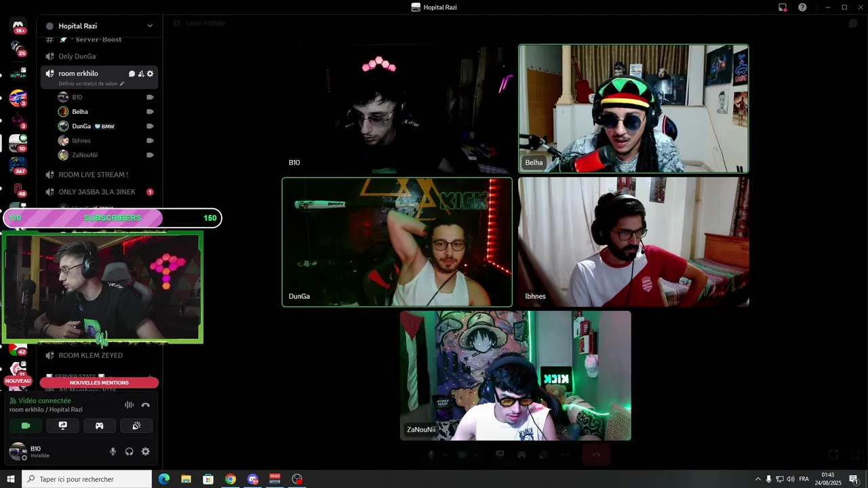Open text chat for room erkhilo

[x=132, y=74]
